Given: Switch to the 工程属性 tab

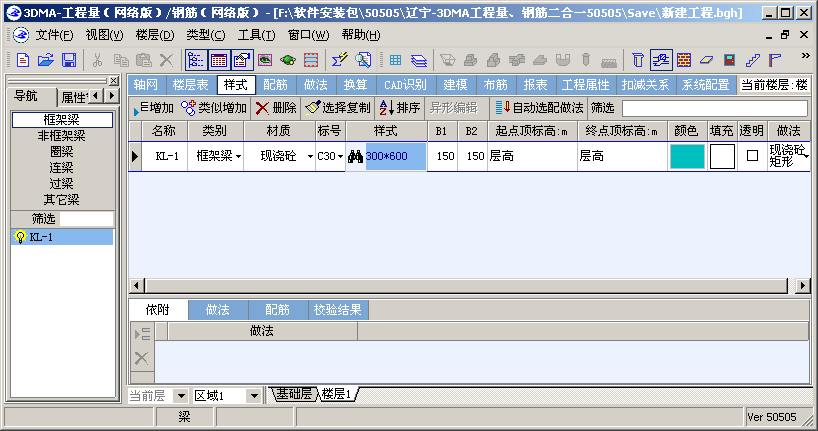Looking at the screenshot, I should click(585, 85).
